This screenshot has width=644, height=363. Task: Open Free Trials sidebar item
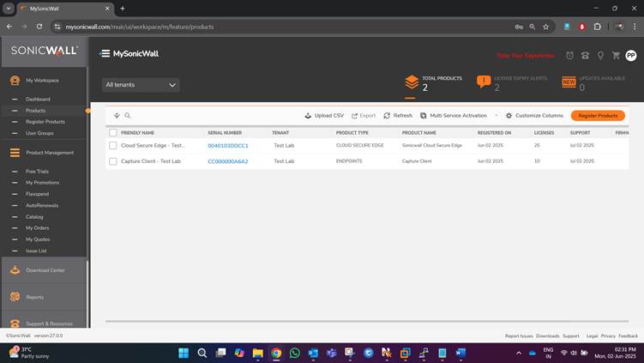(x=37, y=172)
